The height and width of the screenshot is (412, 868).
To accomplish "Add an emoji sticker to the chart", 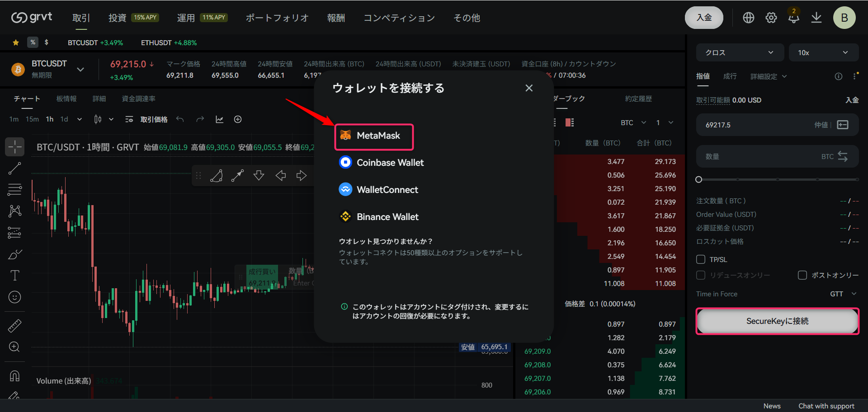I will point(14,297).
